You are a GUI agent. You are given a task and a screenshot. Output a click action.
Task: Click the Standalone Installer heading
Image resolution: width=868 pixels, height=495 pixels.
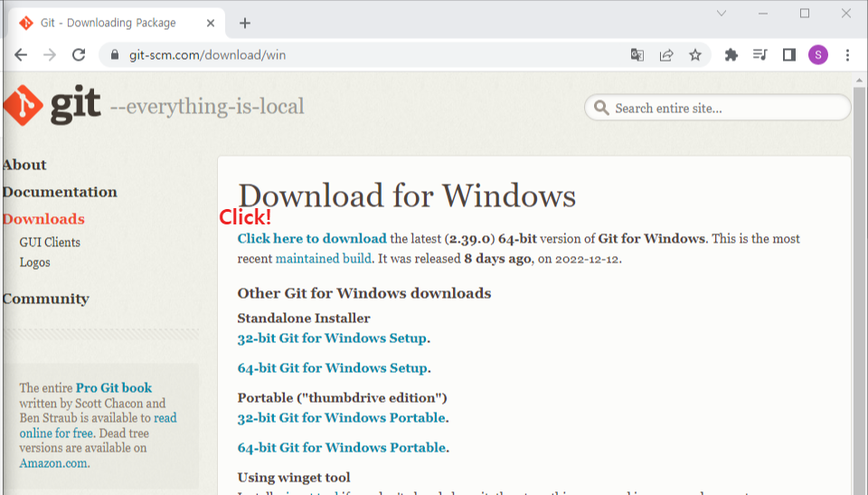(x=304, y=319)
